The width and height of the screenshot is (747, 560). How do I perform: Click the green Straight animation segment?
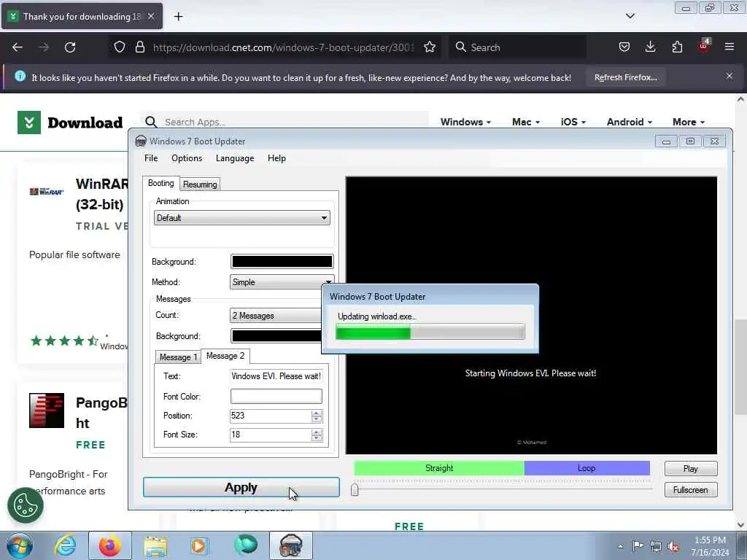pos(438,468)
